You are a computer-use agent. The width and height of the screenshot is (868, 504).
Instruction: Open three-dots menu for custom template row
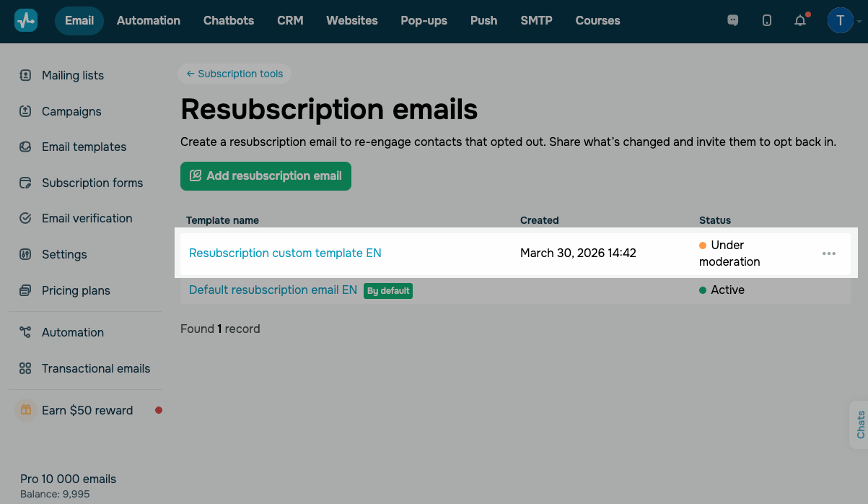pos(829,253)
